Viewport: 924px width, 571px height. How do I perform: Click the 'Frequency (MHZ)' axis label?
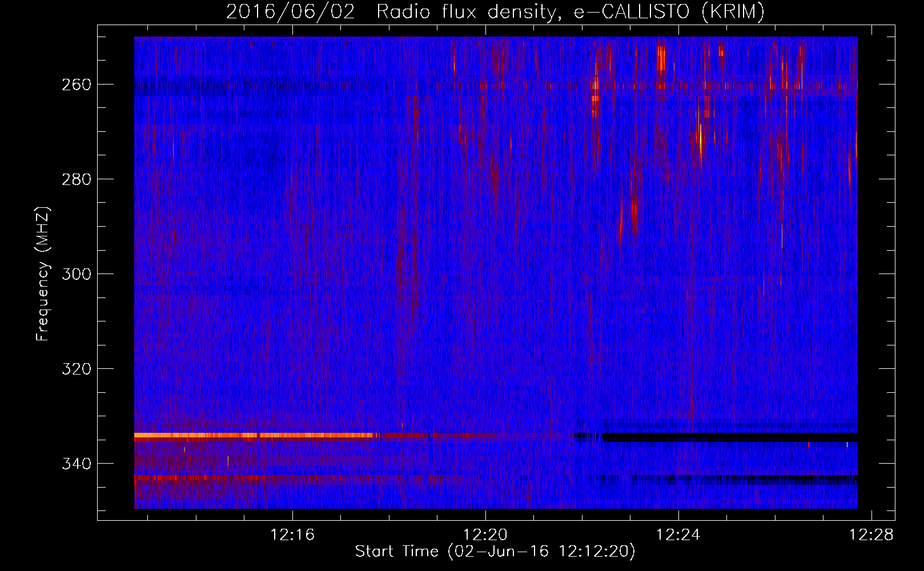click(43, 274)
